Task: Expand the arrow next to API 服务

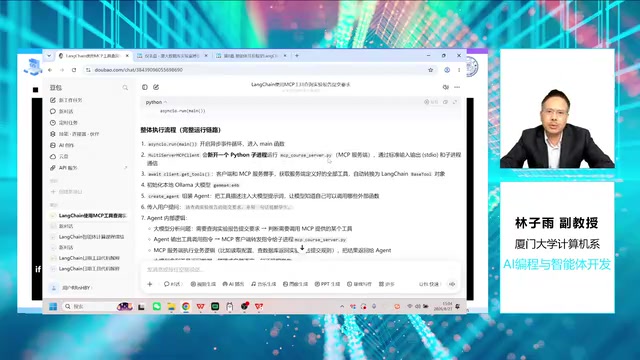Action: click(126, 168)
